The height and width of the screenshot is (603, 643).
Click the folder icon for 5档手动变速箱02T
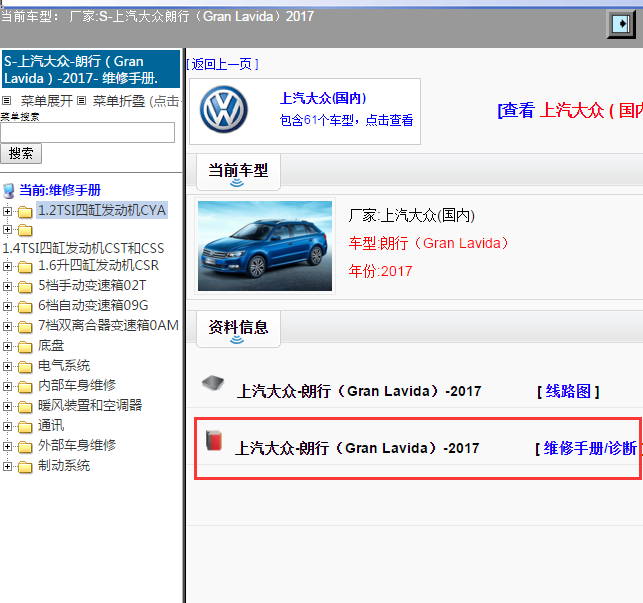pos(25,287)
